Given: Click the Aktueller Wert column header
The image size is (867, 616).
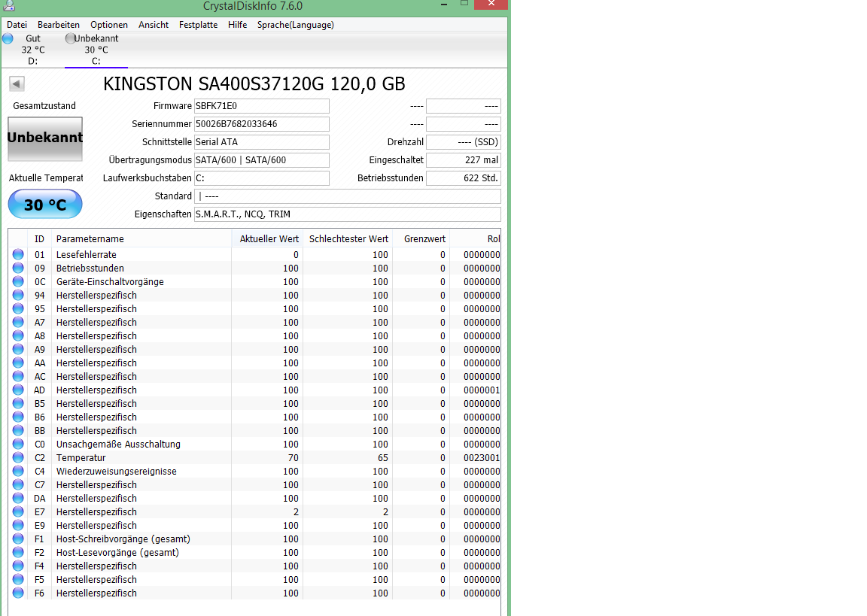Looking at the screenshot, I should 267,238.
